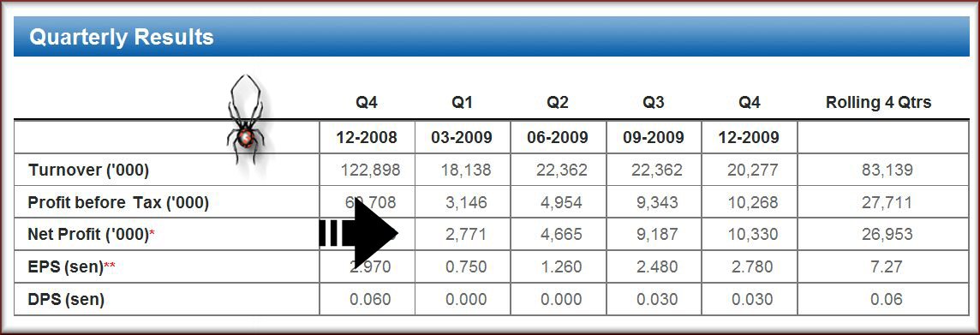
Task: Click EPS value '0.750'
Action: [x=466, y=267]
